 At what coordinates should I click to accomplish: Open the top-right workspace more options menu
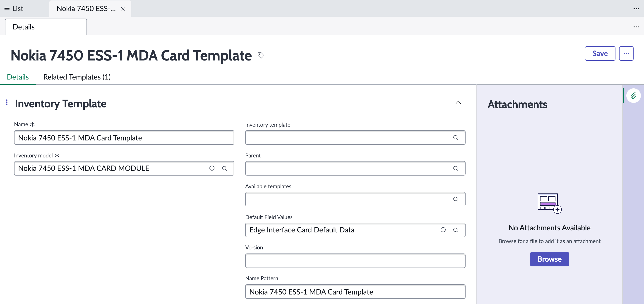tap(636, 9)
